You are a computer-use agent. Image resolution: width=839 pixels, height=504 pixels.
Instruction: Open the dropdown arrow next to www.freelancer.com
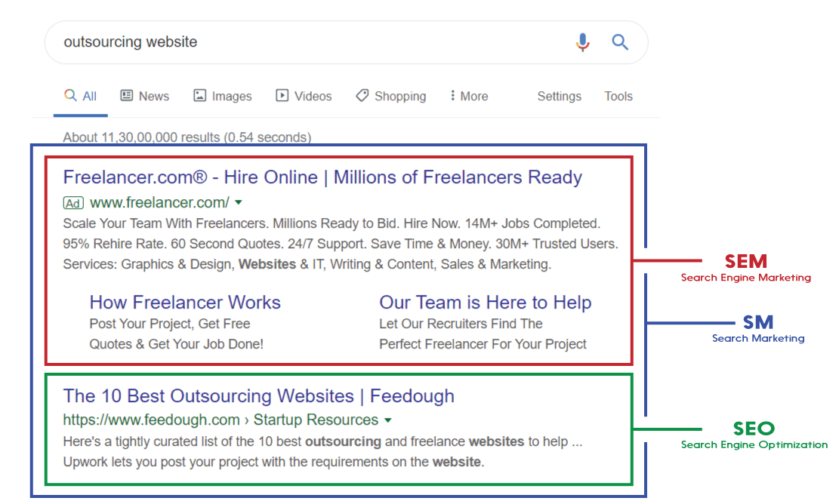point(238,203)
